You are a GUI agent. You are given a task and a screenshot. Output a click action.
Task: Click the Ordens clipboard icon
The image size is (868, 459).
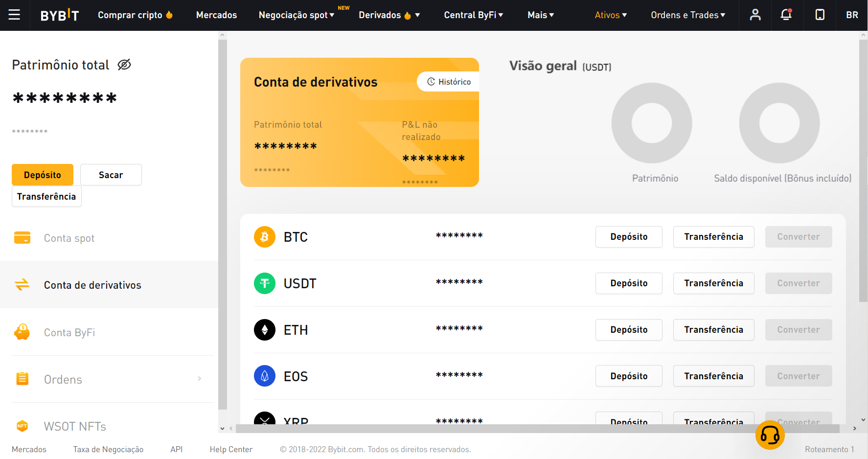tap(23, 379)
